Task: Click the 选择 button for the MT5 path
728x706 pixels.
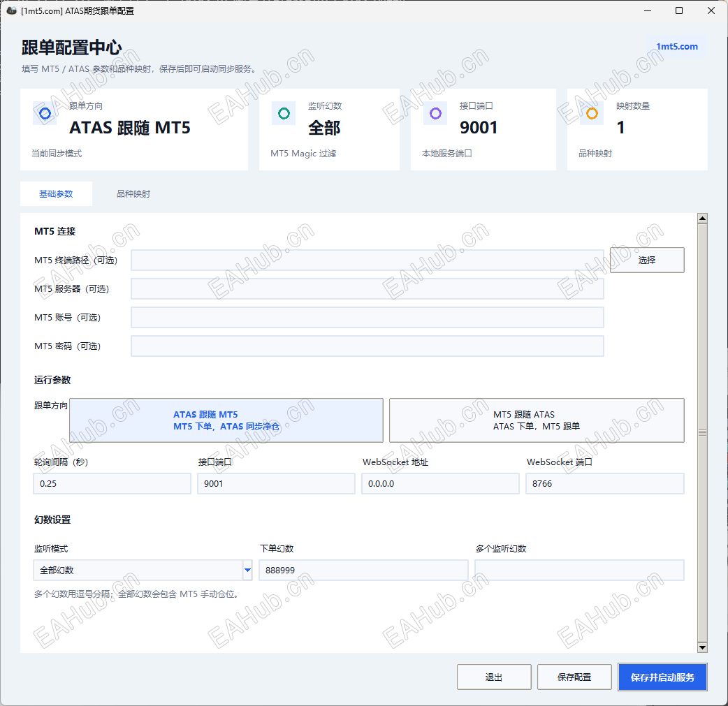Action: pyautogui.click(x=647, y=260)
